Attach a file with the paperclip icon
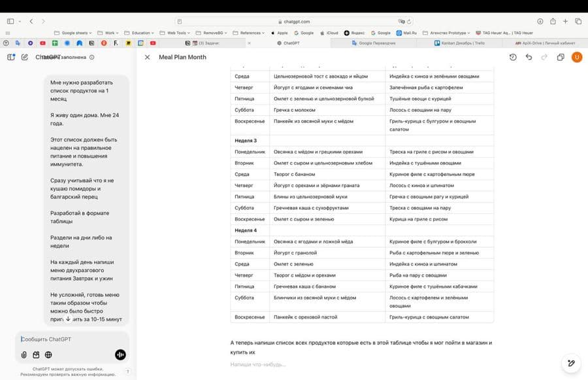This screenshot has height=380, width=588. click(x=24, y=355)
